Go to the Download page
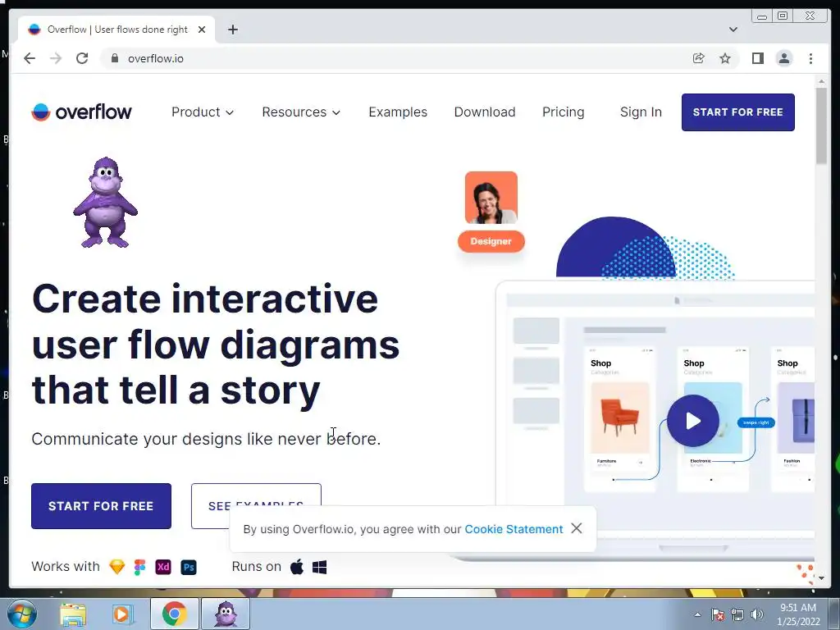This screenshot has height=630, width=840. click(485, 112)
